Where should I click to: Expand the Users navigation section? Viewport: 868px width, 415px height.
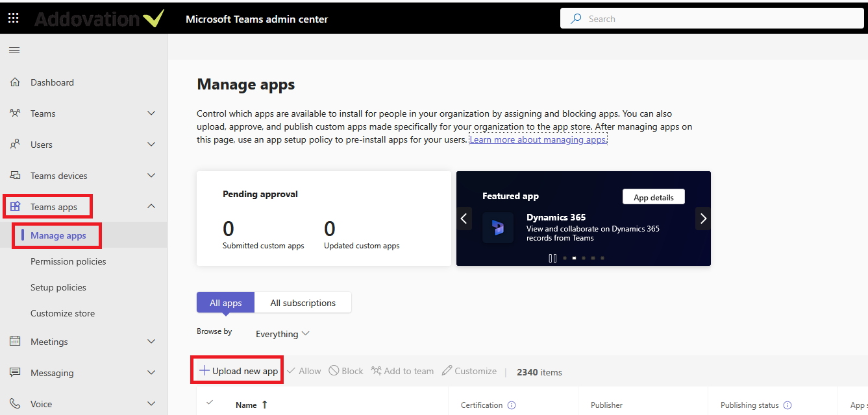click(x=151, y=145)
